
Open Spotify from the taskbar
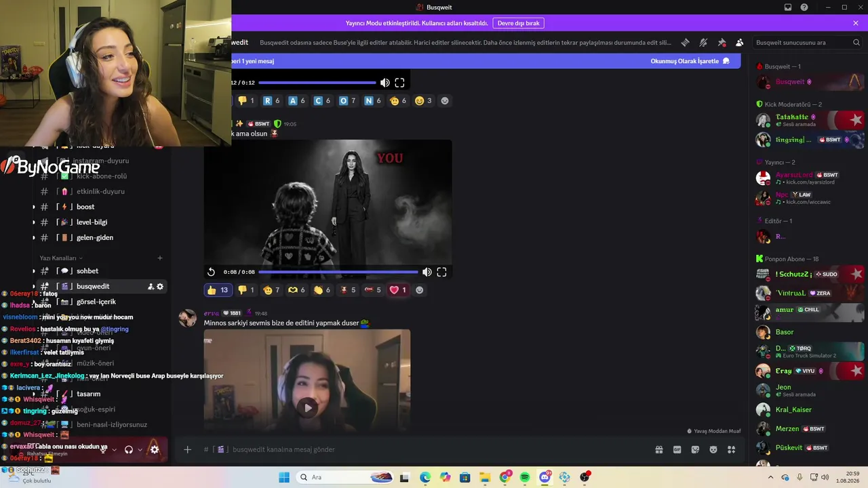(525, 477)
